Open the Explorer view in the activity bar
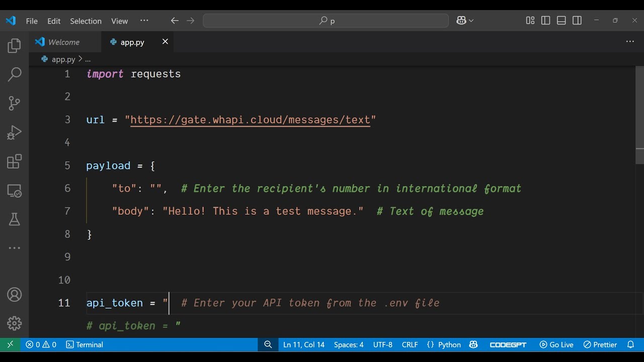 [x=14, y=46]
